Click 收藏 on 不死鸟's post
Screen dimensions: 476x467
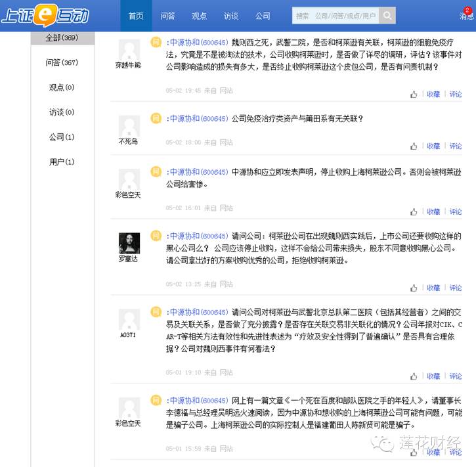pos(433,146)
